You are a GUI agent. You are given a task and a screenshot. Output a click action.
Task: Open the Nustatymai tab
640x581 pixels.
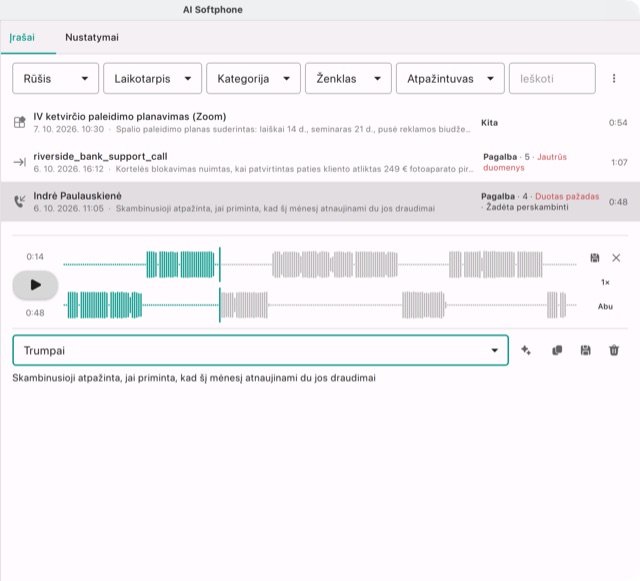click(92, 38)
